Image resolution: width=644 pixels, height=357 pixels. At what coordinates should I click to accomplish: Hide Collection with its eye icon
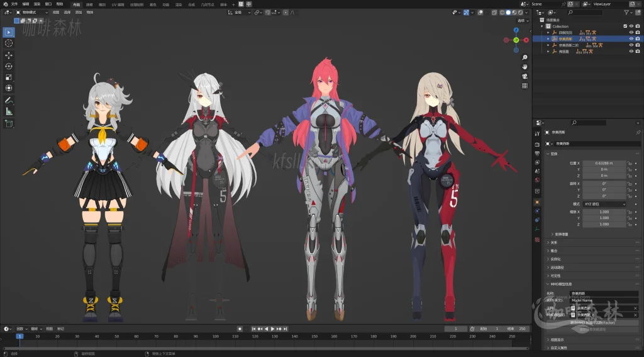click(631, 26)
